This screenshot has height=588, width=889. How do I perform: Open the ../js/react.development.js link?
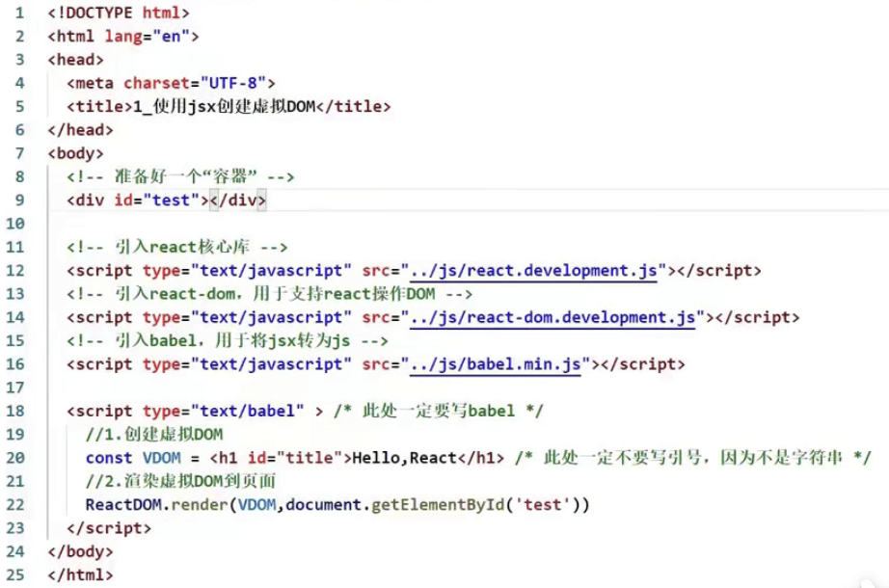point(533,271)
